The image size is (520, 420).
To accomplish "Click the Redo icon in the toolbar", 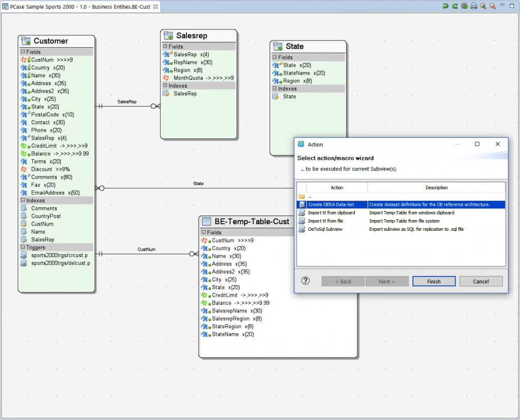I will point(454,6).
